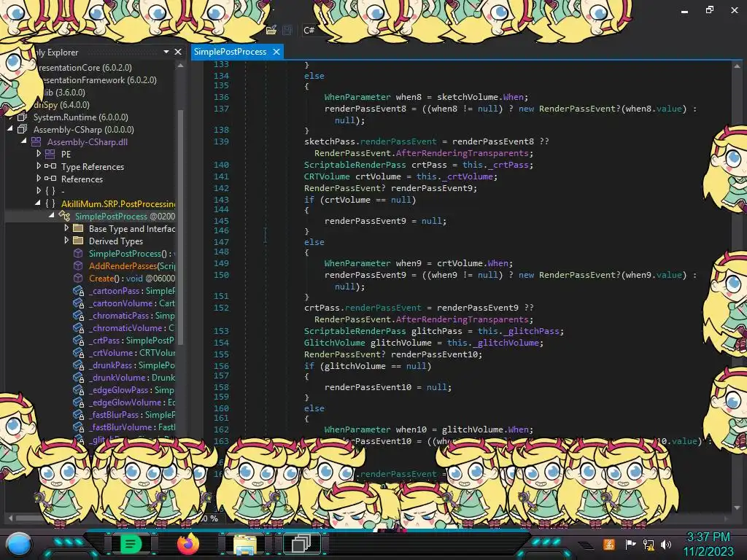The image size is (747, 560).
Task: Expand the Derived Types folder
Action: tap(66, 240)
